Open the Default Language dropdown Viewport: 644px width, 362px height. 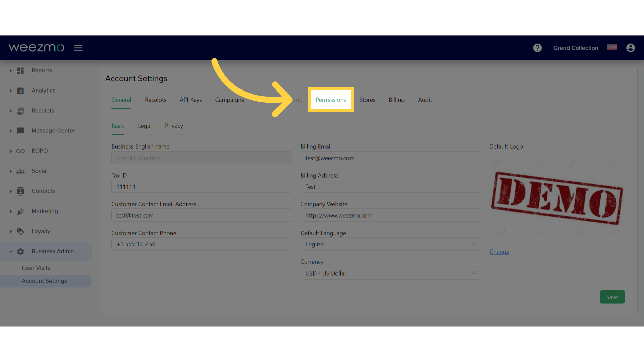[390, 244]
